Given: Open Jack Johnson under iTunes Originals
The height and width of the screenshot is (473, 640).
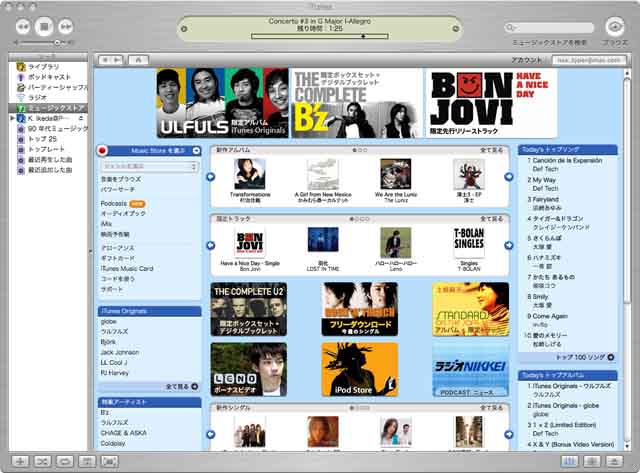Looking at the screenshot, I should coord(120,352).
